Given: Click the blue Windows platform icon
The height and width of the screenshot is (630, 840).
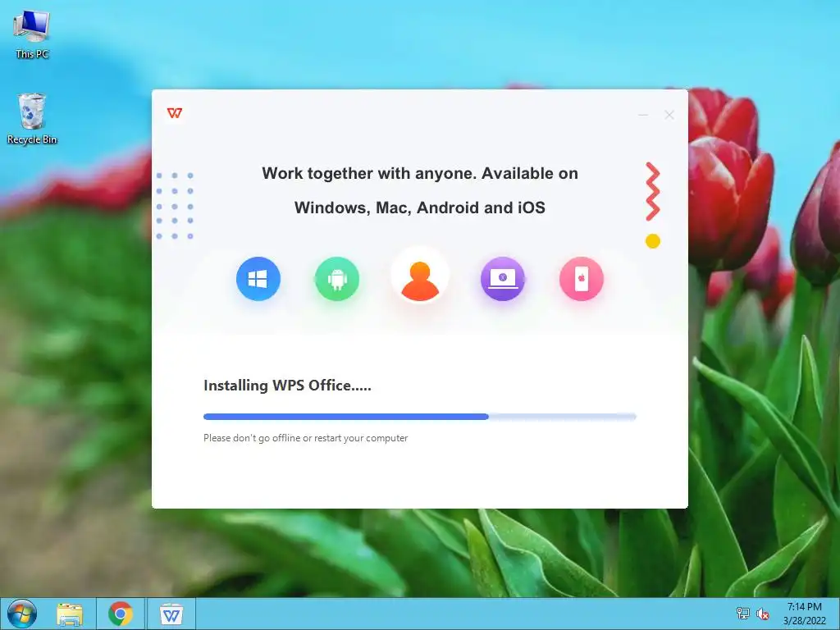Looking at the screenshot, I should [258, 279].
